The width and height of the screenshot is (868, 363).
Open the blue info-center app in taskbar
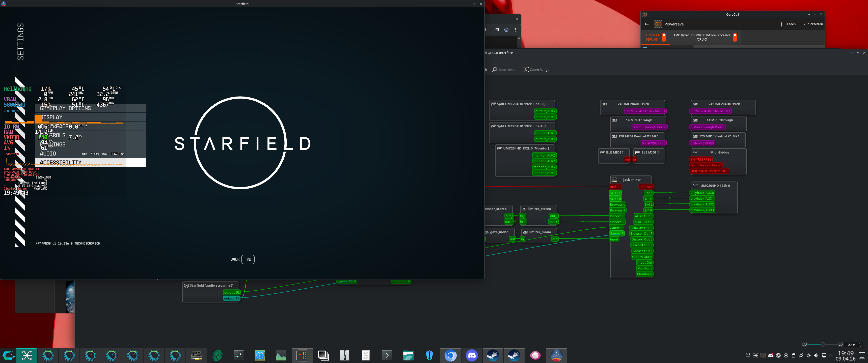pos(260,355)
